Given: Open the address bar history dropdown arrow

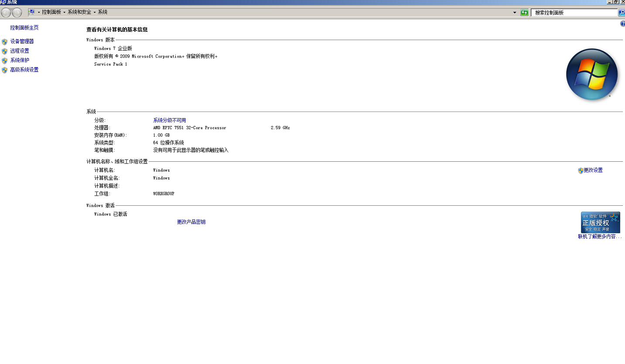Looking at the screenshot, I should [515, 13].
